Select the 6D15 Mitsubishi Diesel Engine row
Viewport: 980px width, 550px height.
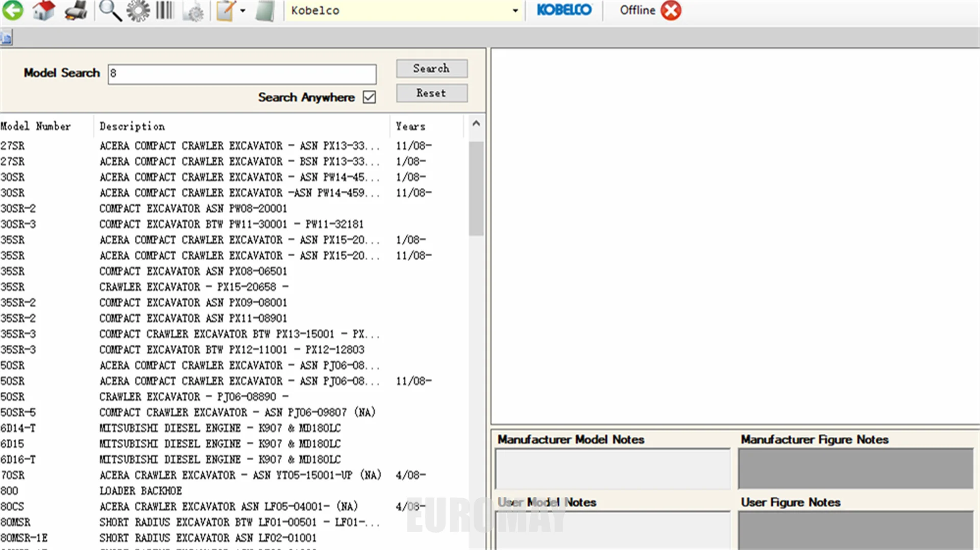click(234, 444)
